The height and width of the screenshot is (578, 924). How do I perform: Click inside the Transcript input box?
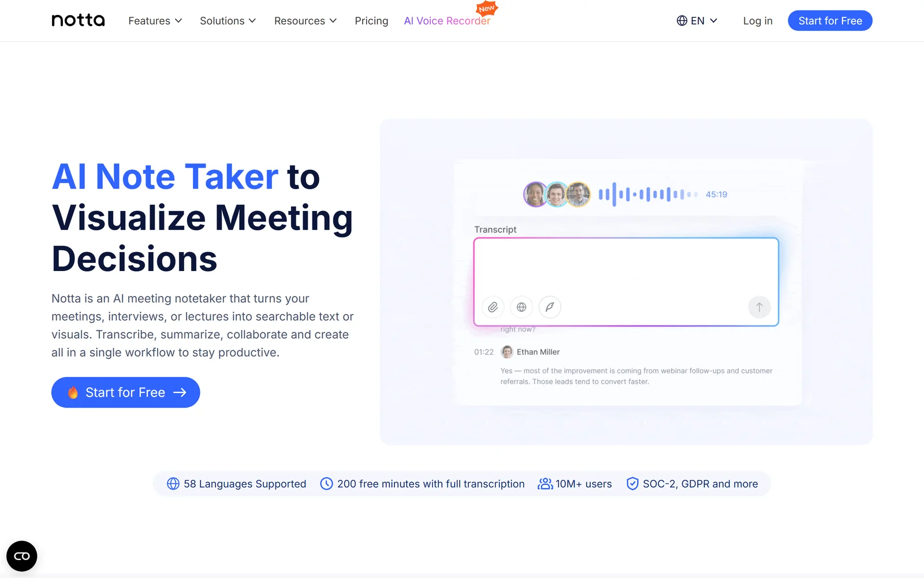(626, 282)
